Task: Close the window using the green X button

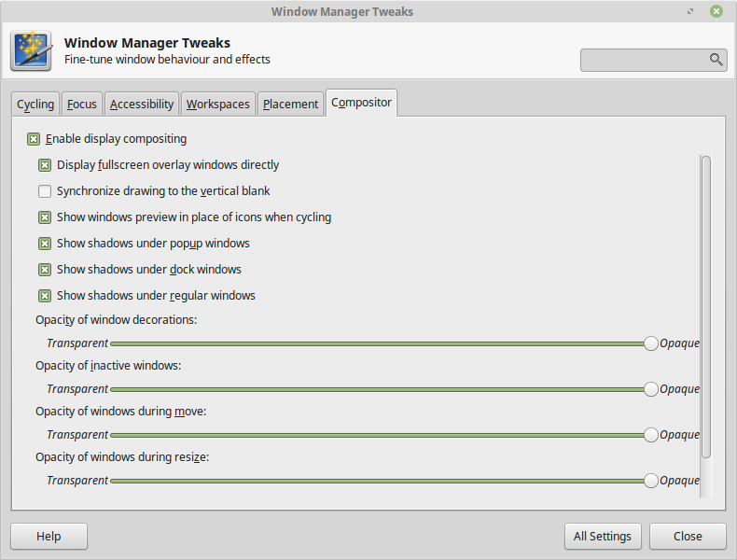Action: pyautogui.click(x=716, y=11)
